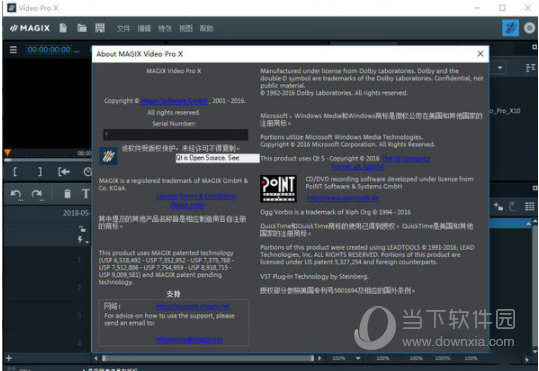Open The Qt Company link
This screenshot has height=371, width=539.
click(x=406, y=159)
